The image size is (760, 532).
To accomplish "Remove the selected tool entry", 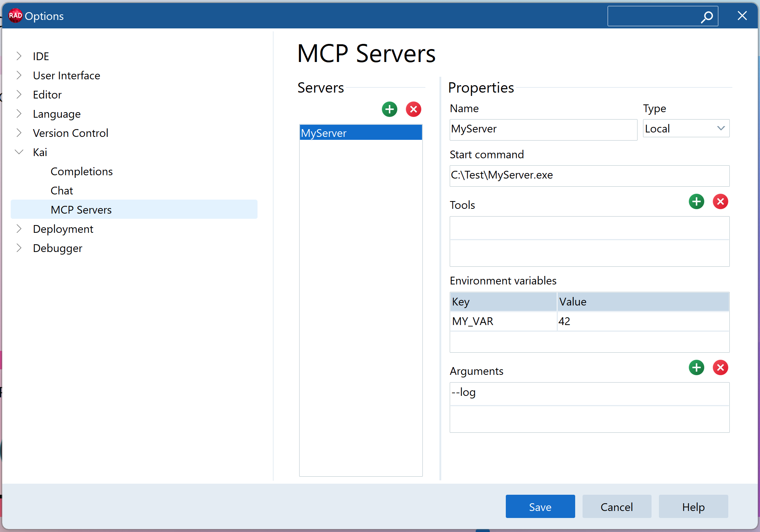I will point(721,201).
